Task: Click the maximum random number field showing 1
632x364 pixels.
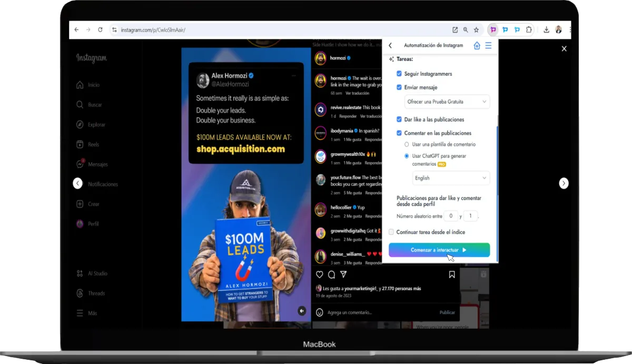Action: tap(470, 216)
